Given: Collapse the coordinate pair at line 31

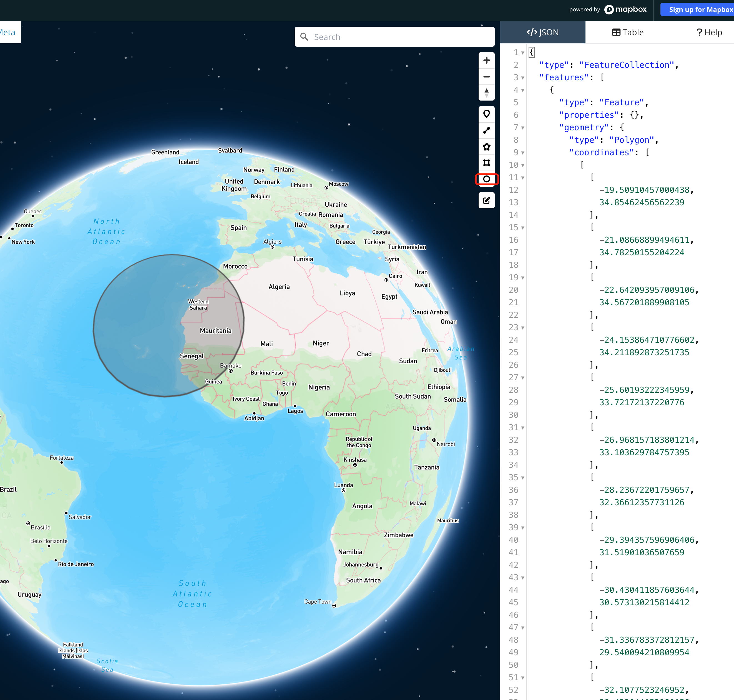Looking at the screenshot, I should coord(522,427).
